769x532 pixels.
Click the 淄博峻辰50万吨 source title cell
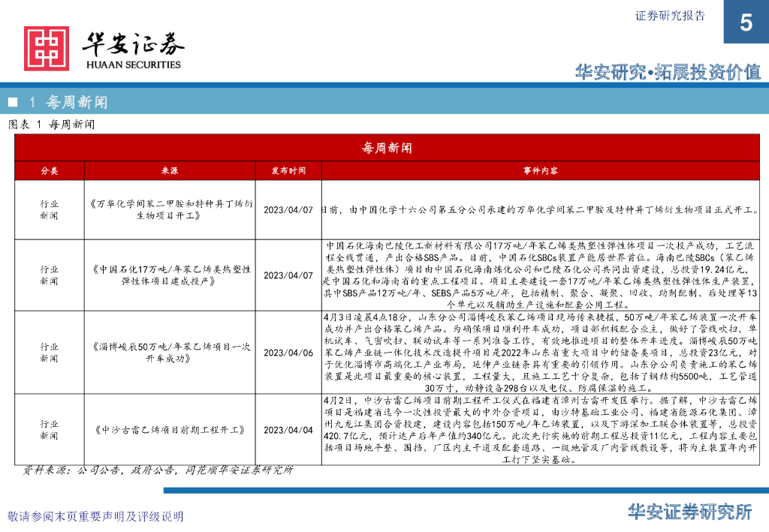pos(170,353)
